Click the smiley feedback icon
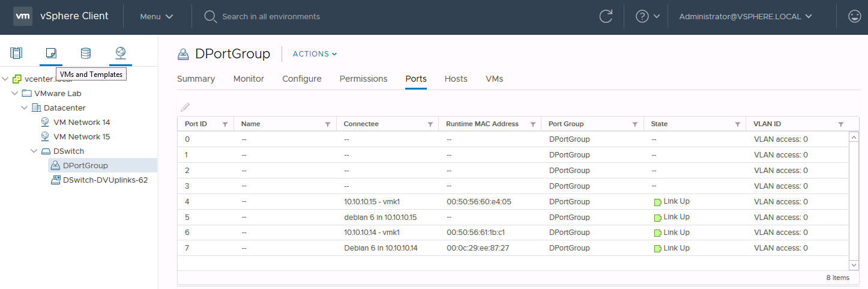 pos(855,16)
